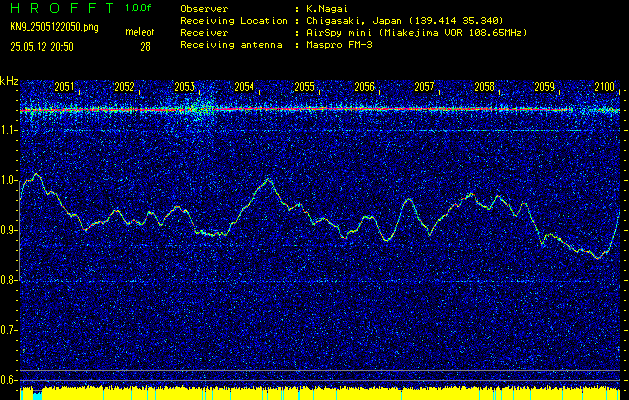The height and width of the screenshot is (400, 629).
Task: Click the 2100 time marker
Action: [605, 87]
